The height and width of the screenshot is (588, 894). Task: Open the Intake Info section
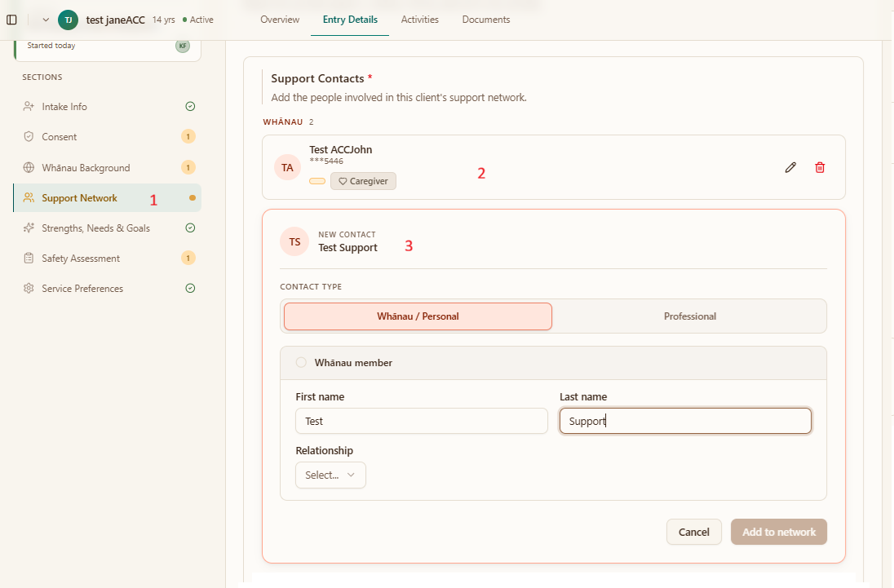point(107,107)
